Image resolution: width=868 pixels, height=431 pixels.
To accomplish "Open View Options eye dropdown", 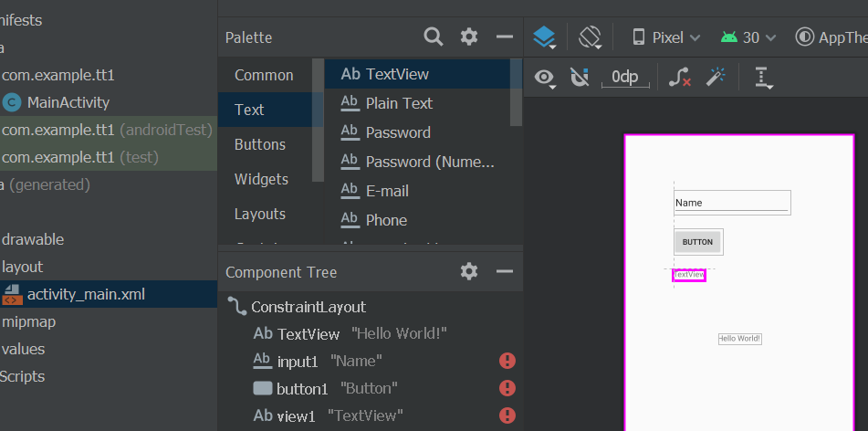I will pyautogui.click(x=545, y=78).
